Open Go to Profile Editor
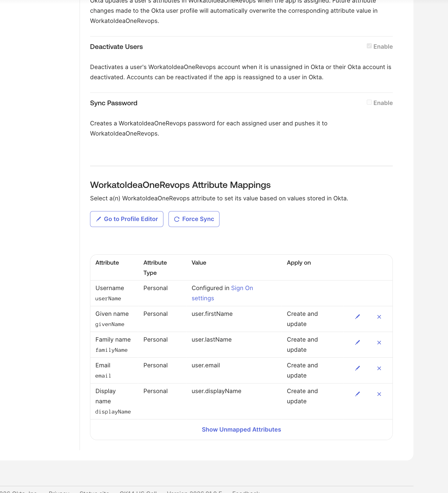Image resolution: width=448 pixels, height=493 pixels. (127, 219)
